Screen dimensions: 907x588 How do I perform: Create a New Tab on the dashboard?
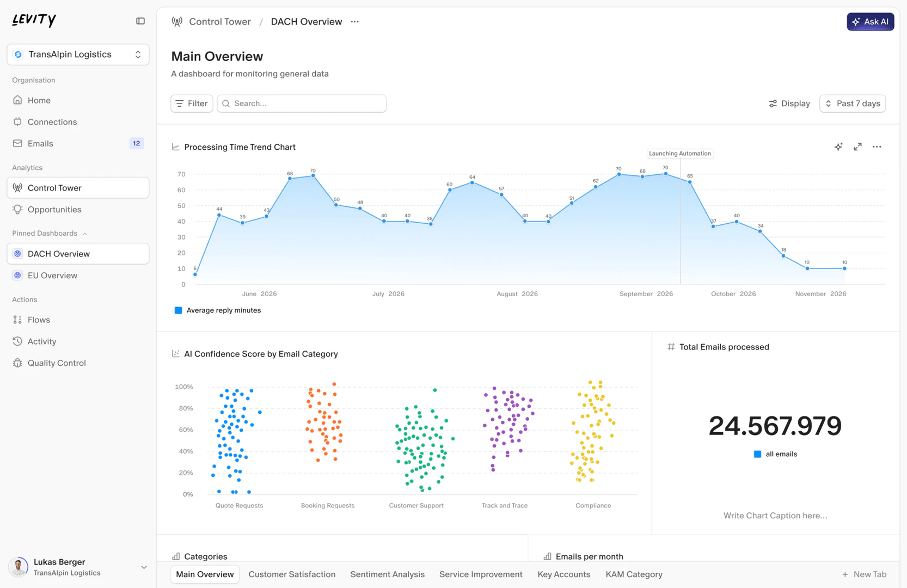pyautogui.click(x=865, y=574)
